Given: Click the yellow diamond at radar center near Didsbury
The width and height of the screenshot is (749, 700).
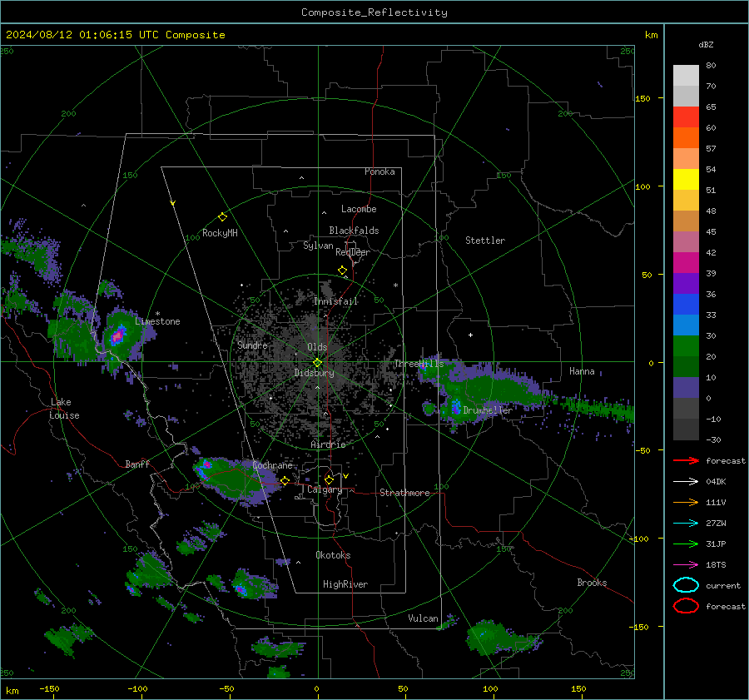Looking at the screenshot, I should click(317, 363).
